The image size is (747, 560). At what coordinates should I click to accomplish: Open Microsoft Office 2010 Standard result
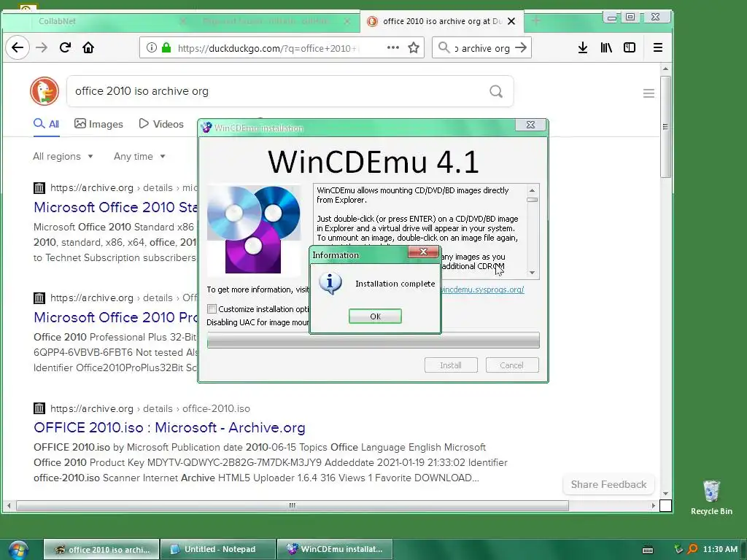pos(116,207)
